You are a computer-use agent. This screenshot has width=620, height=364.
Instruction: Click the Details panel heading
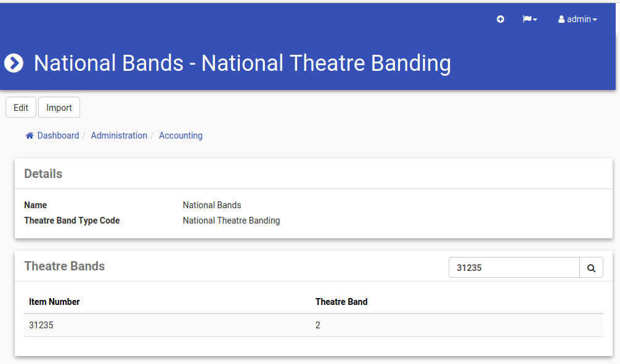[43, 174]
